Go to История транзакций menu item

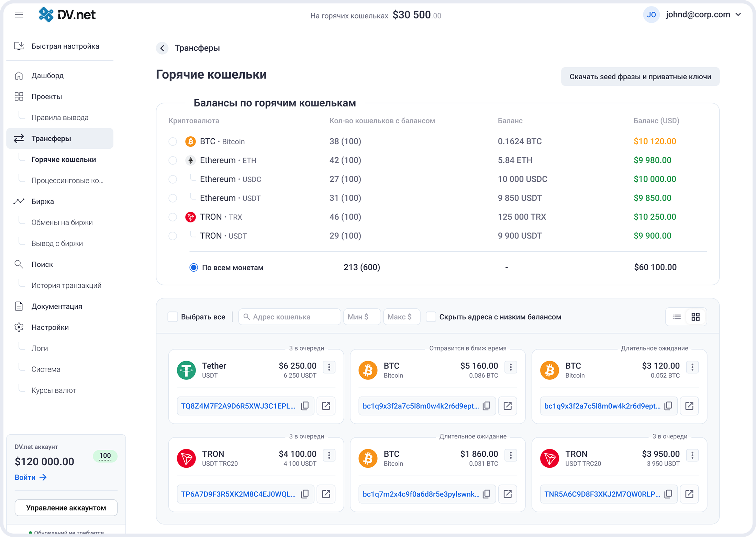(x=66, y=285)
